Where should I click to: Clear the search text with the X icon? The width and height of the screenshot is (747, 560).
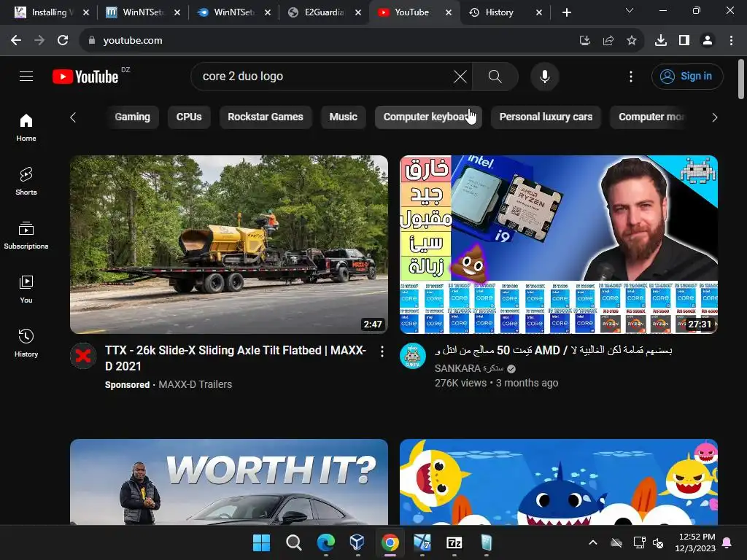pos(460,76)
